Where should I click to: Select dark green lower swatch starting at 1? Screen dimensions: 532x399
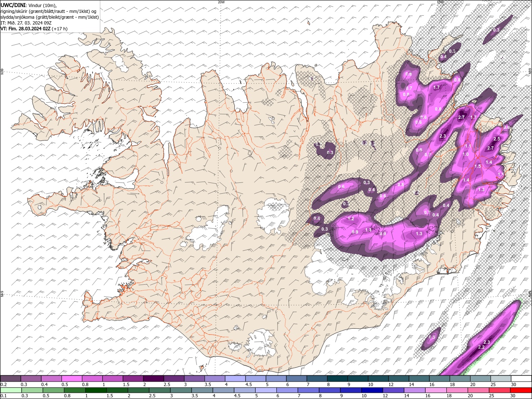pos(96,390)
